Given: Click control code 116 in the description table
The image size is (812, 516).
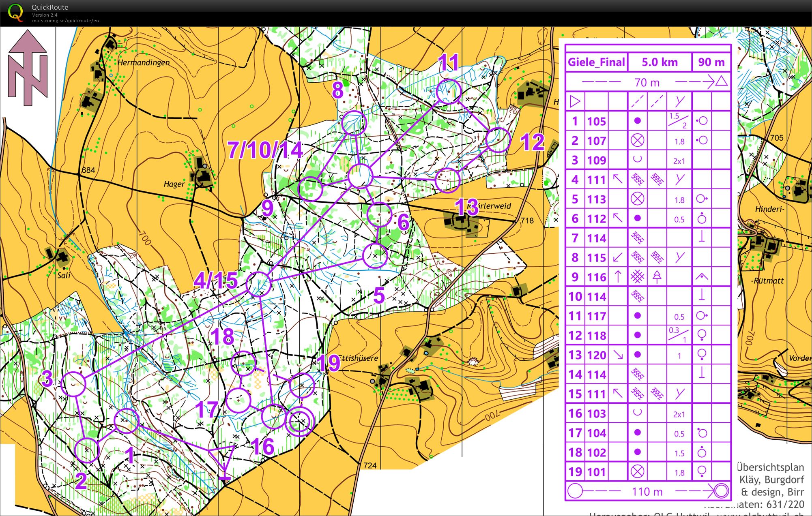Looking at the screenshot, I should click(x=596, y=277).
